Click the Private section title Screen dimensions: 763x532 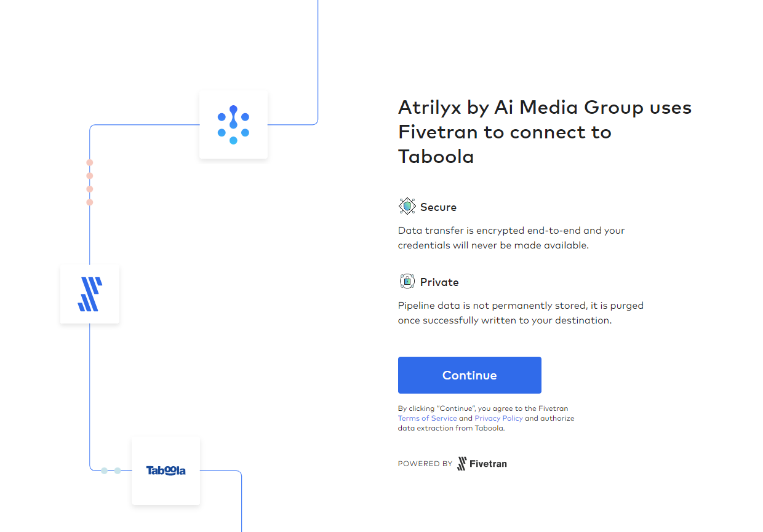[439, 282]
